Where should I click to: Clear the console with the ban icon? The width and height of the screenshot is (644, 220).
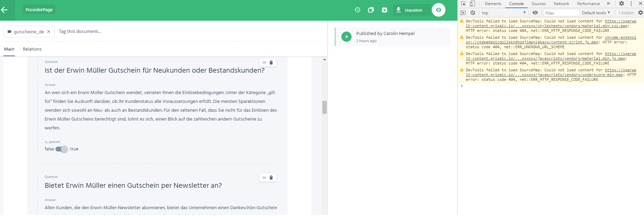[473, 13]
